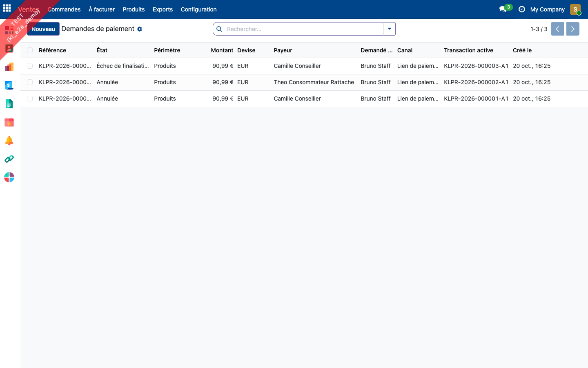Go to the previous page with left arrow

click(557, 29)
